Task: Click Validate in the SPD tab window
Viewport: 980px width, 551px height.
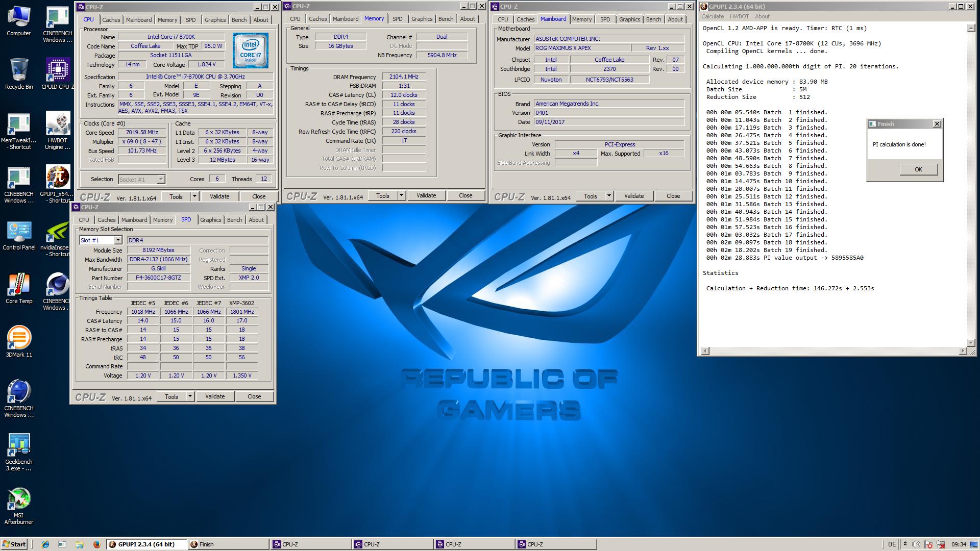Action: (x=215, y=396)
